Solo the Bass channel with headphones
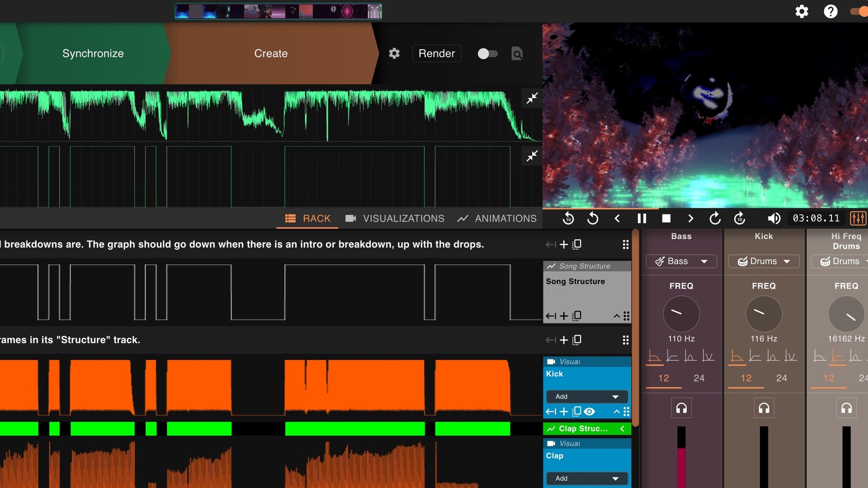This screenshot has height=488, width=868. coord(681,408)
